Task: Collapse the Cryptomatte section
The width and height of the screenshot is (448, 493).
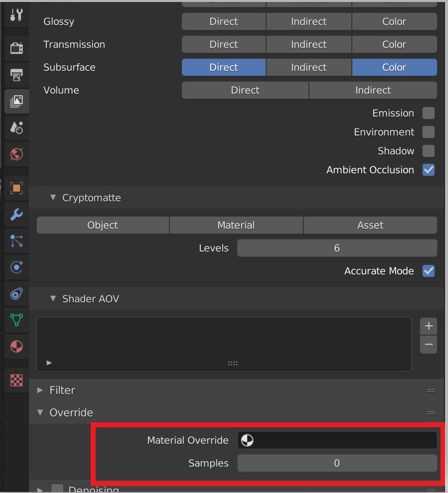Action: 53,198
